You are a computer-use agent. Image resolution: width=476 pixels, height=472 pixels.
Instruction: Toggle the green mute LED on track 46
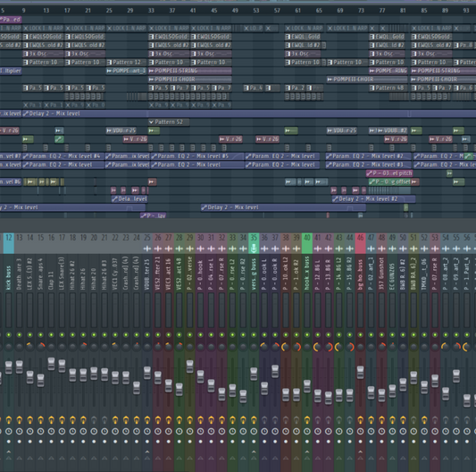(360, 334)
